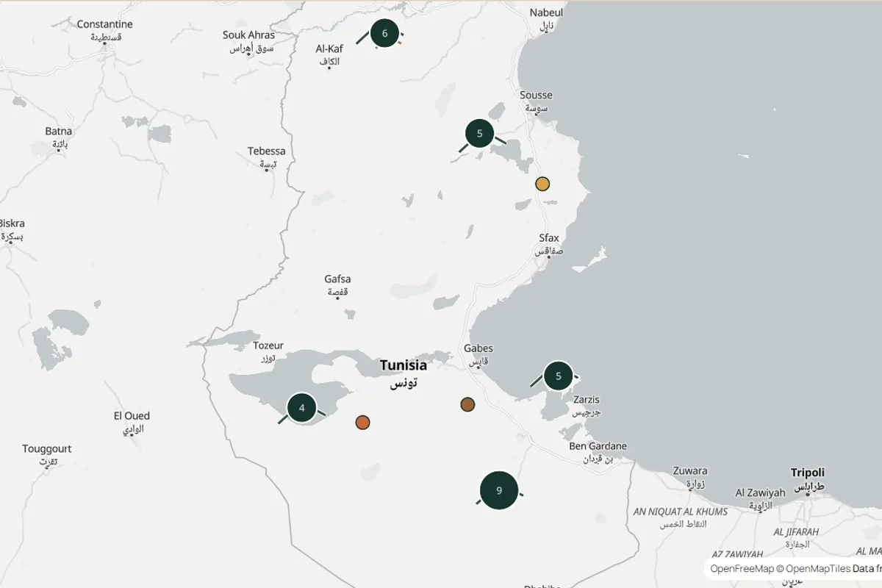The width and height of the screenshot is (882, 588).
Task: Click the Gabes city label
Action: [x=478, y=354]
